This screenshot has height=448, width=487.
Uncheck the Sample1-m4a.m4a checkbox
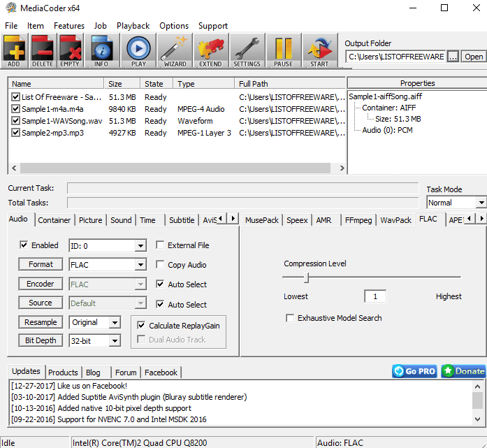pos(15,109)
